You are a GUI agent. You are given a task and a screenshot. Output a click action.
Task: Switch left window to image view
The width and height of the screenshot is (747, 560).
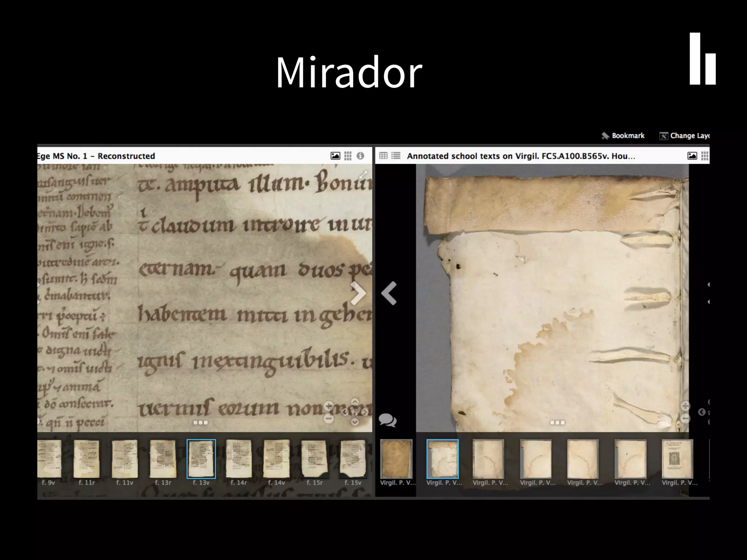335,156
